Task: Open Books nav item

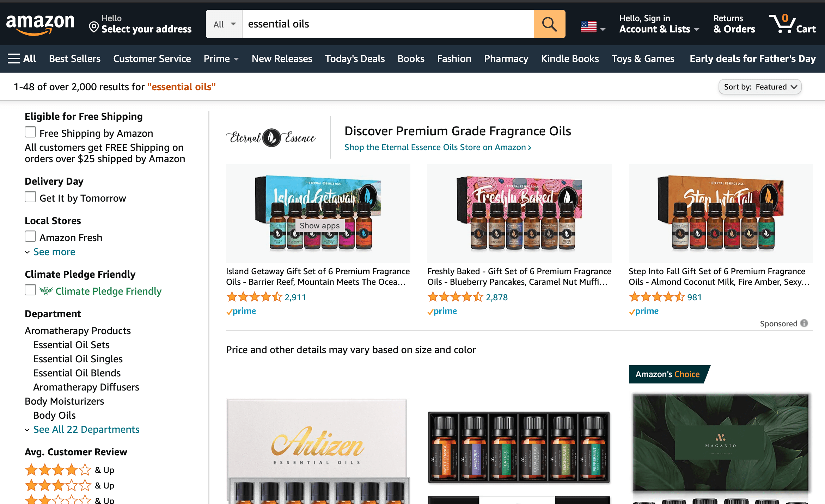Action: pos(411,59)
